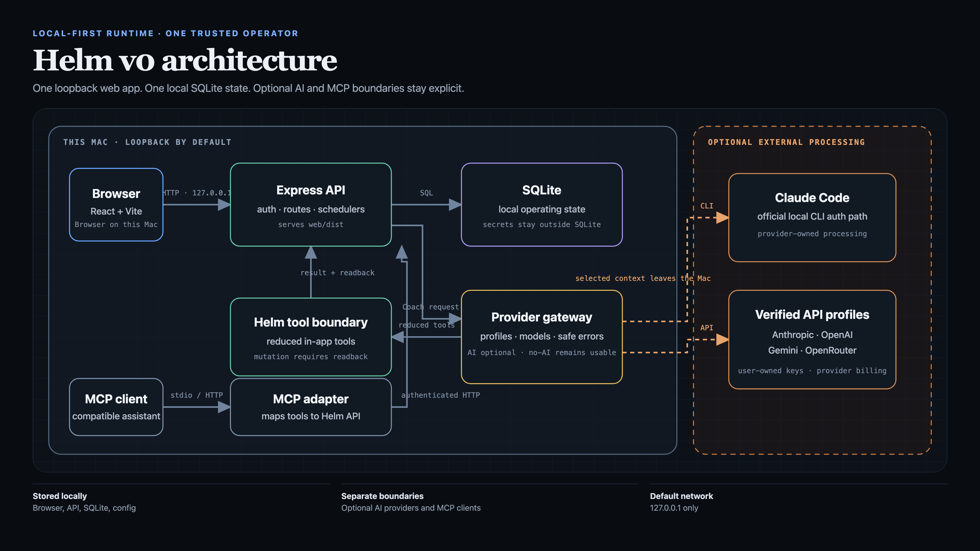Click the 'Helm v0 architecture' title
Screen dimensions: 980x551
click(x=185, y=60)
